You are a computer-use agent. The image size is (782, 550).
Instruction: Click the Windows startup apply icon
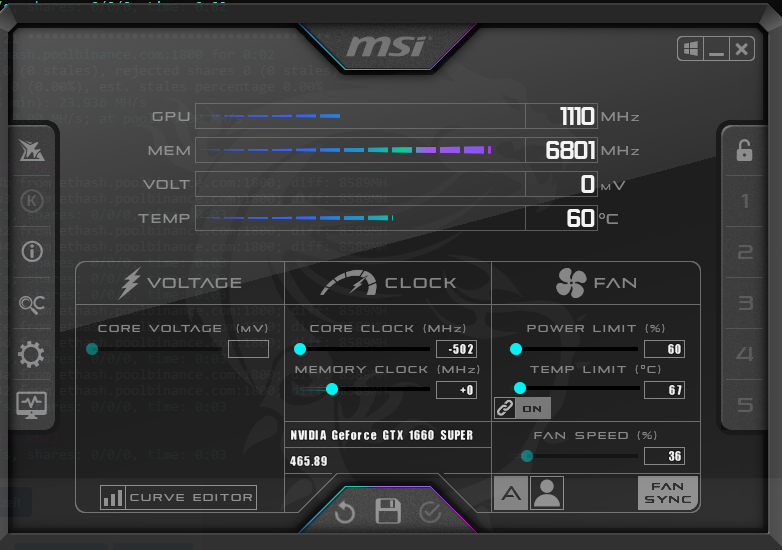coord(691,49)
